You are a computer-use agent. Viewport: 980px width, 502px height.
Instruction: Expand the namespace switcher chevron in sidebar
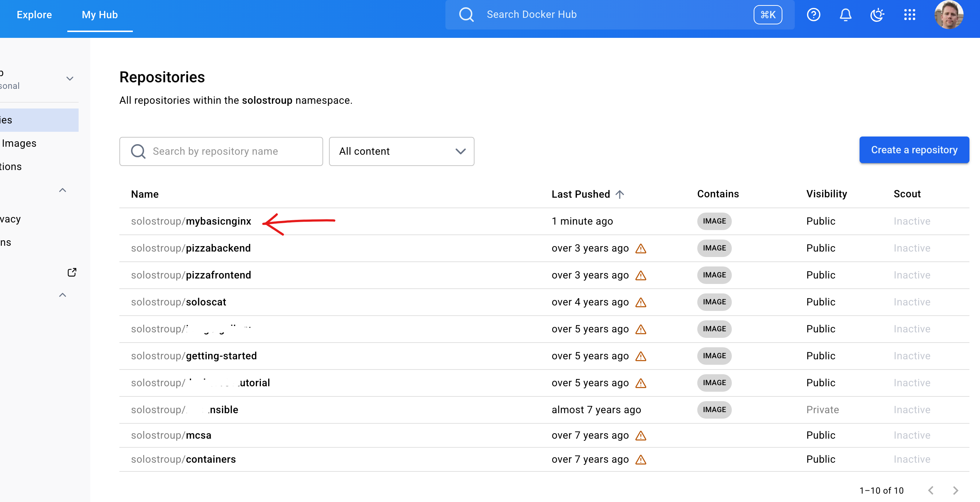(70, 78)
